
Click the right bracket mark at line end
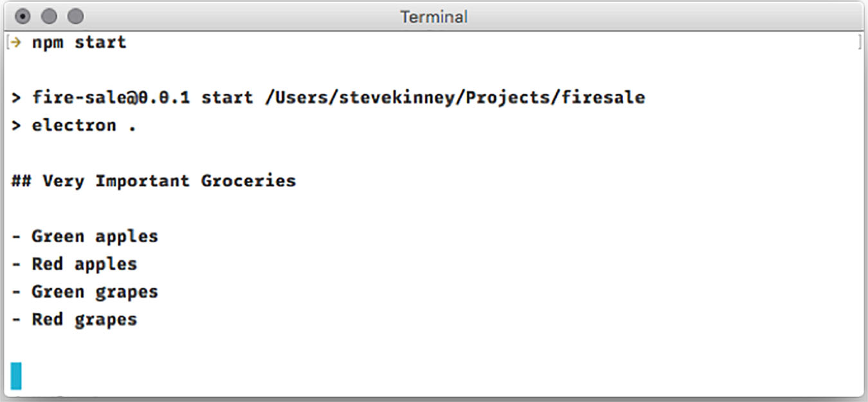859,43
